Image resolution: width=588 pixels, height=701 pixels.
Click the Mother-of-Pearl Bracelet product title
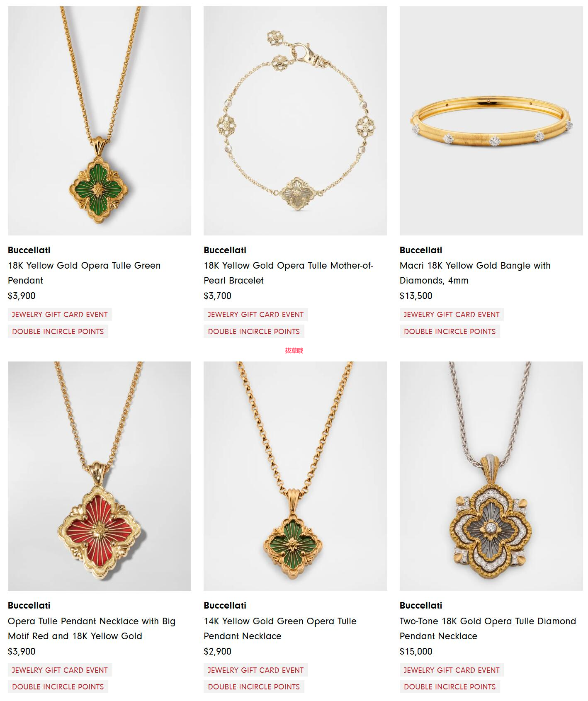click(289, 273)
